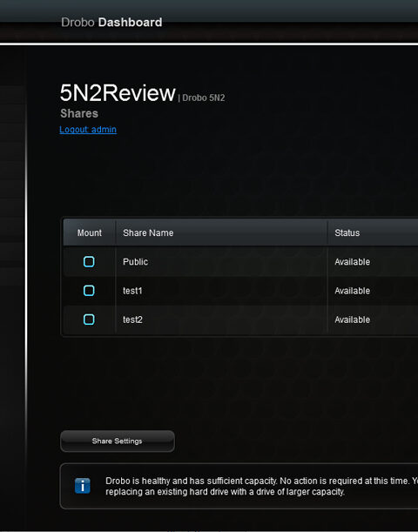Click the Drobo Dashboard title
The width and height of the screenshot is (418, 532).
click(111, 23)
